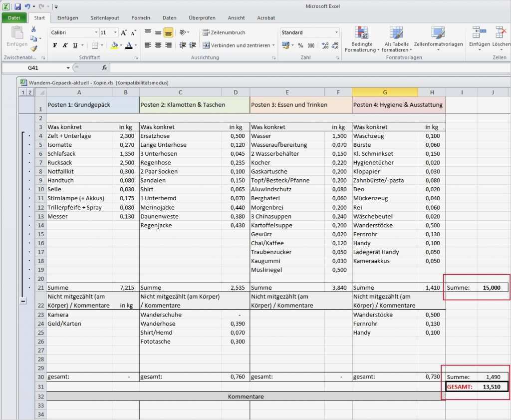Click the cell borders icon
The height and width of the screenshot is (420, 511).
click(x=95, y=45)
